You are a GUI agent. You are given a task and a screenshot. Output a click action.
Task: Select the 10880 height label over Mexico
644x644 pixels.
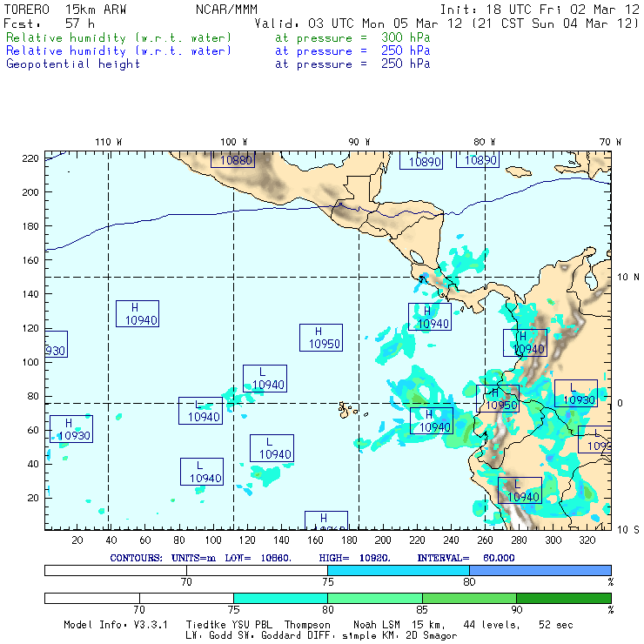(x=232, y=159)
